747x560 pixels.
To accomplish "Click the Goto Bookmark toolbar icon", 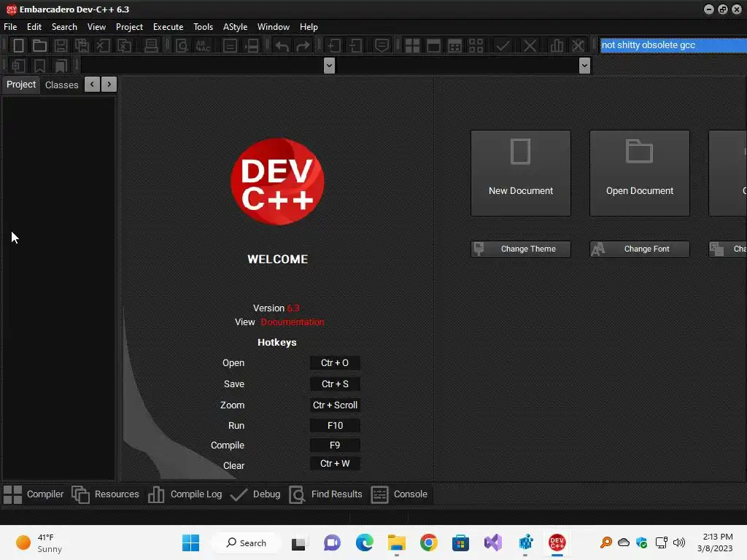I will [61, 65].
